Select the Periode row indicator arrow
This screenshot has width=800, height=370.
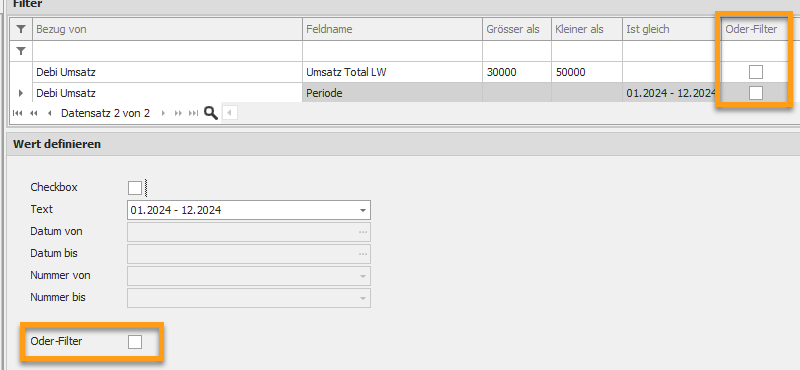click(21, 93)
